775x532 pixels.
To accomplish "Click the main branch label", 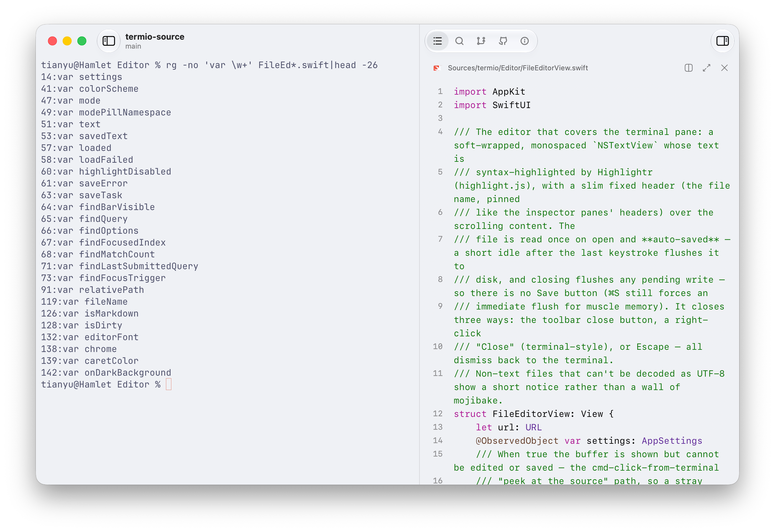I will point(133,46).
